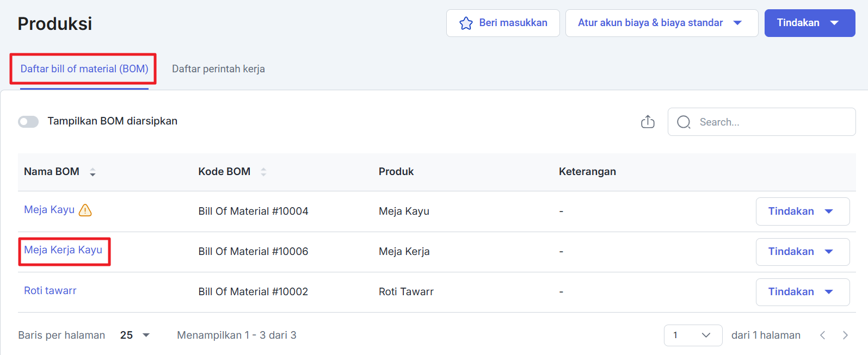This screenshot has width=868, height=355.
Task: Sort by Kode BOM column arrows
Action: tap(263, 172)
